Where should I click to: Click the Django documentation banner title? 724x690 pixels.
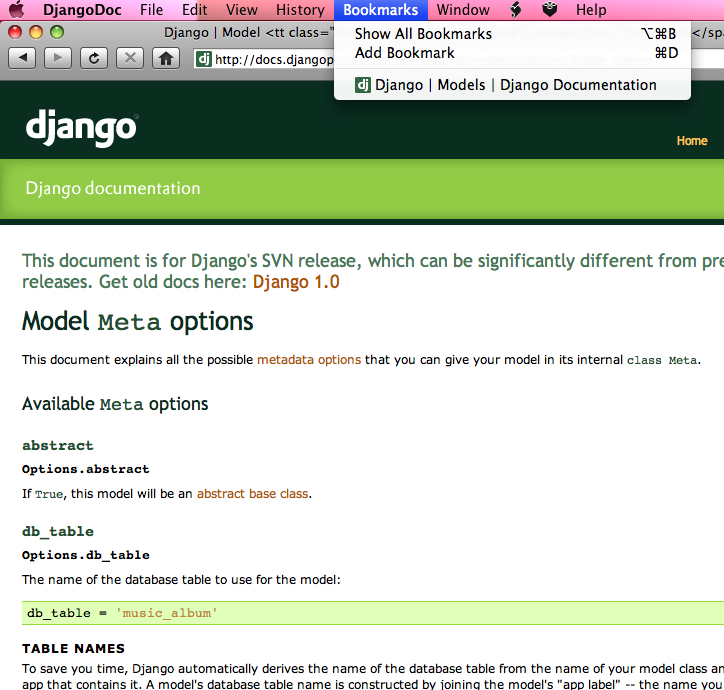(113, 188)
